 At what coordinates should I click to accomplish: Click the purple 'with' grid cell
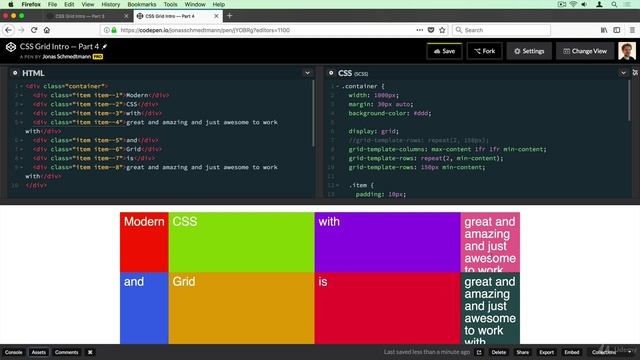387,242
